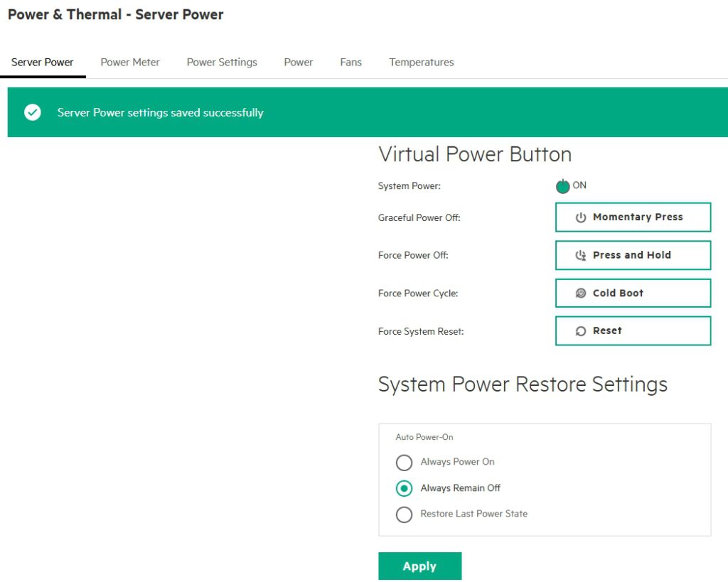Click the Cold Boot cycle icon
Image resolution: width=728 pixels, height=582 pixels.
pyautogui.click(x=580, y=293)
